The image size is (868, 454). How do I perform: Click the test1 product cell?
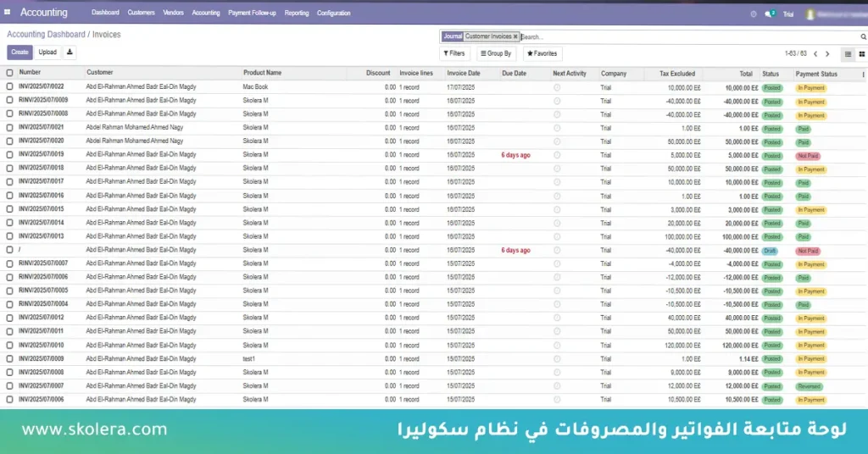point(248,359)
